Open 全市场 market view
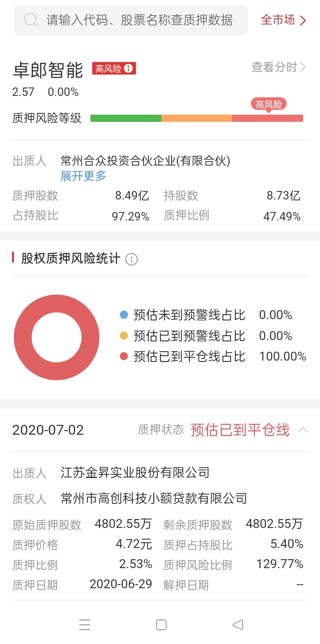This screenshot has height=644, width=320. tap(284, 20)
